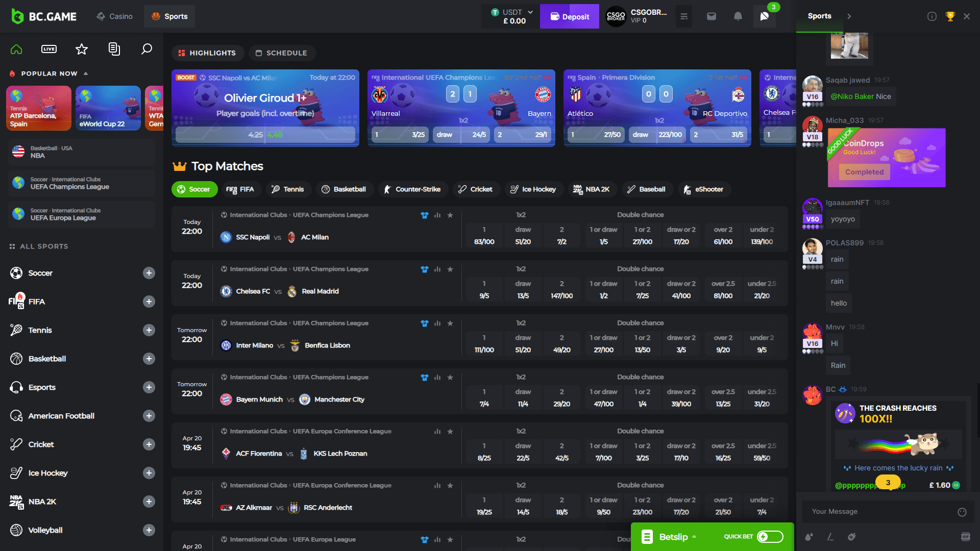Open the LIVE events icon in sidebar
The height and width of the screenshot is (551, 980).
tap(49, 49)
